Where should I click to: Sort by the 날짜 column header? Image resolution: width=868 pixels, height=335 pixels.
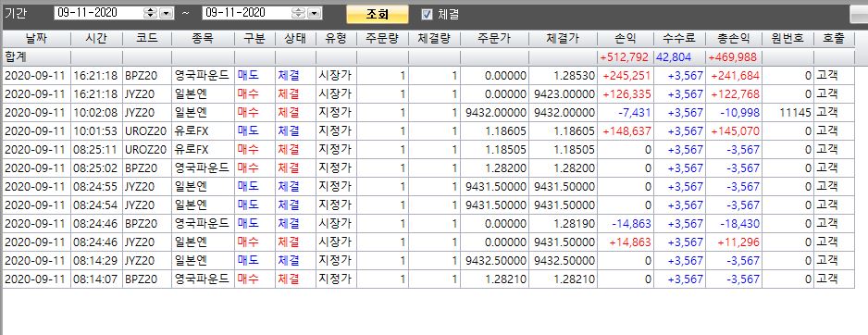coord(37,39)
